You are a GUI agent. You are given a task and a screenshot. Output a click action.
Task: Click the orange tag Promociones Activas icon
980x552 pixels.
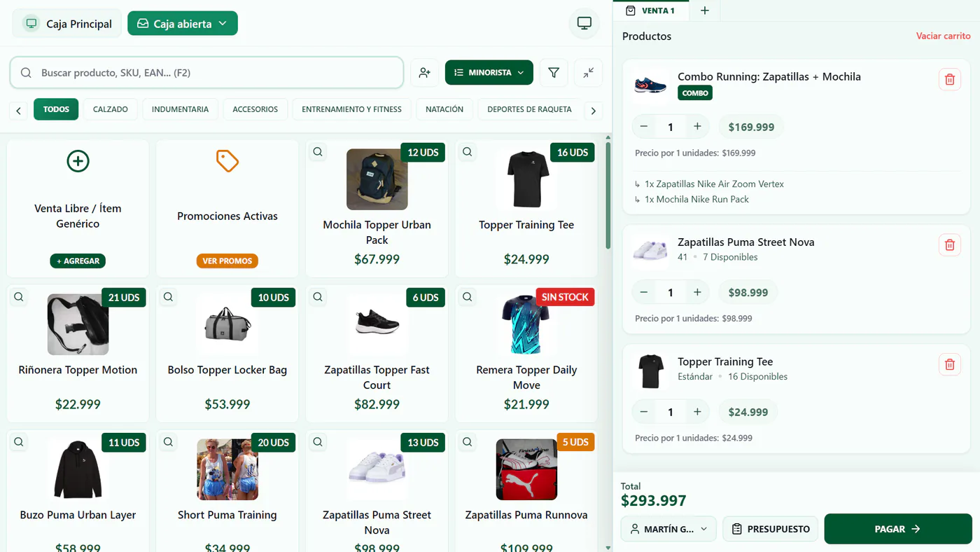tap(227, 161)
